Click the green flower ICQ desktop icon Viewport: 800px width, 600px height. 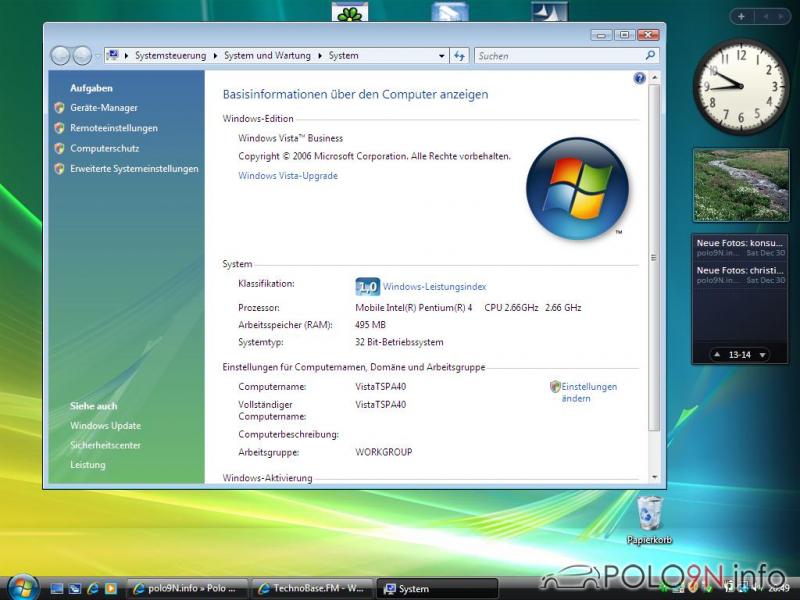click(x=349, y=12)
